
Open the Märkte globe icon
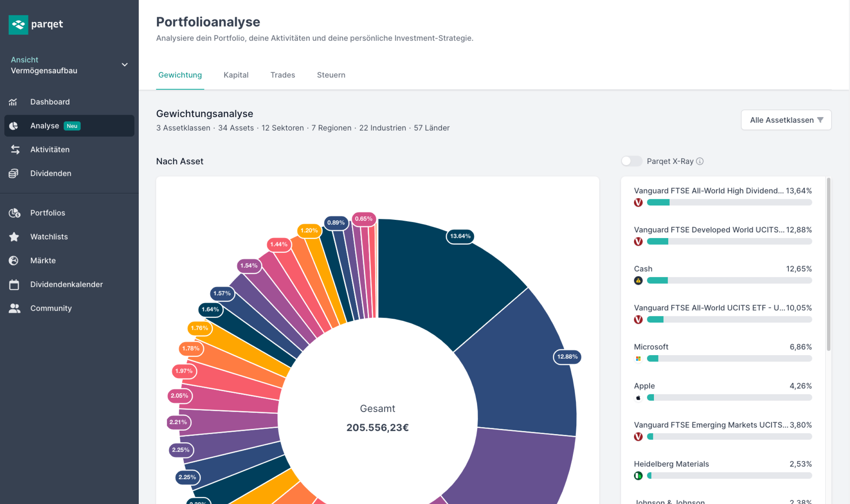13,260
